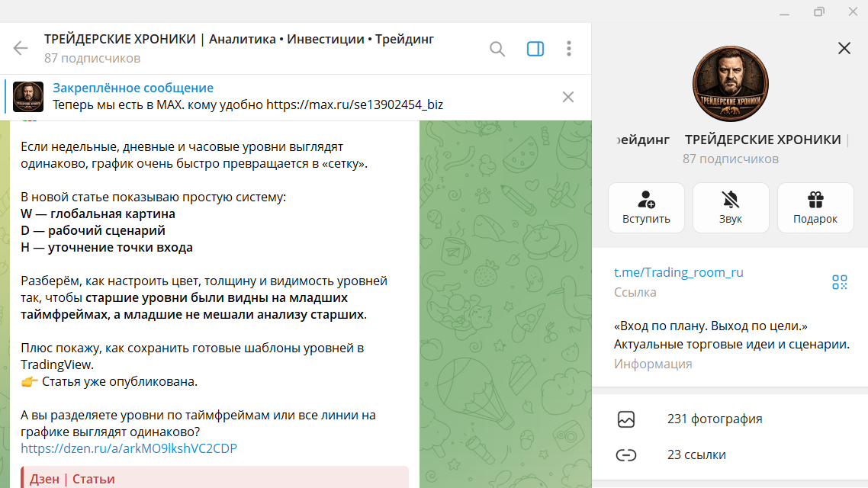Join the channel with Вступить
Viewport: 868px width, 488px height.
(x=646, y=208)
